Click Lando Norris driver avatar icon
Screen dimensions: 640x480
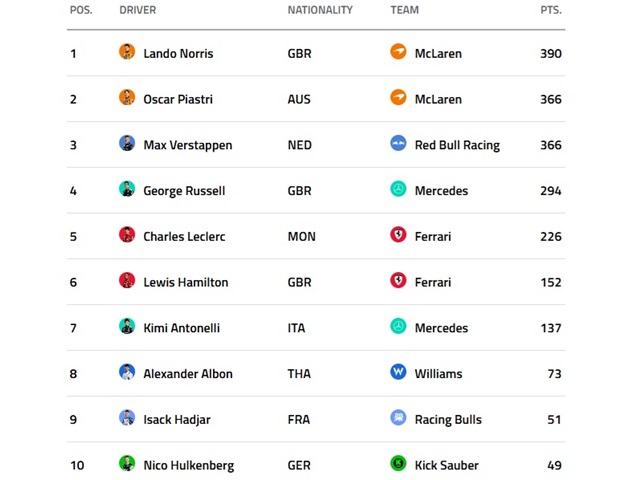(127, 52)
